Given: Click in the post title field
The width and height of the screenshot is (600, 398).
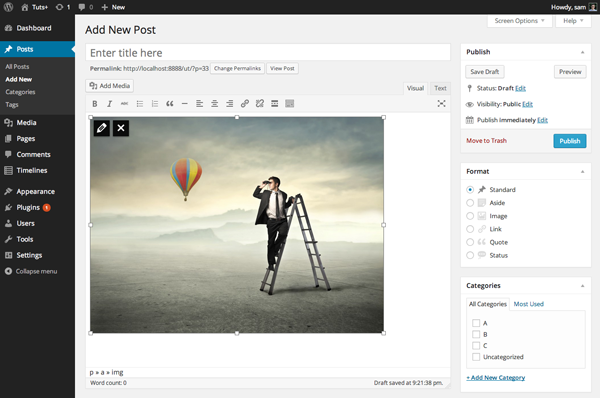Looking at the screenshot, I should [x=268, y=52].
